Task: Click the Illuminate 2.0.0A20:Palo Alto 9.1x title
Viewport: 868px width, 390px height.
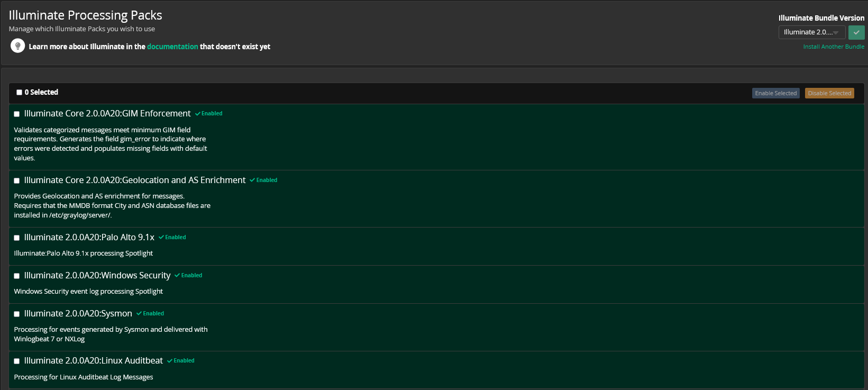Action: [x=89, y=237]
